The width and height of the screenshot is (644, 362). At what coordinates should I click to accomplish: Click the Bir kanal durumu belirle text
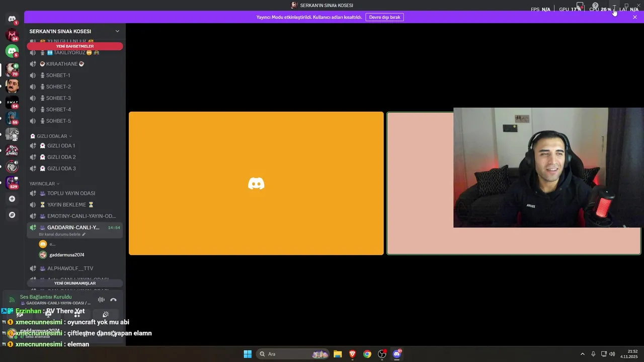click(x=59, y=234)
